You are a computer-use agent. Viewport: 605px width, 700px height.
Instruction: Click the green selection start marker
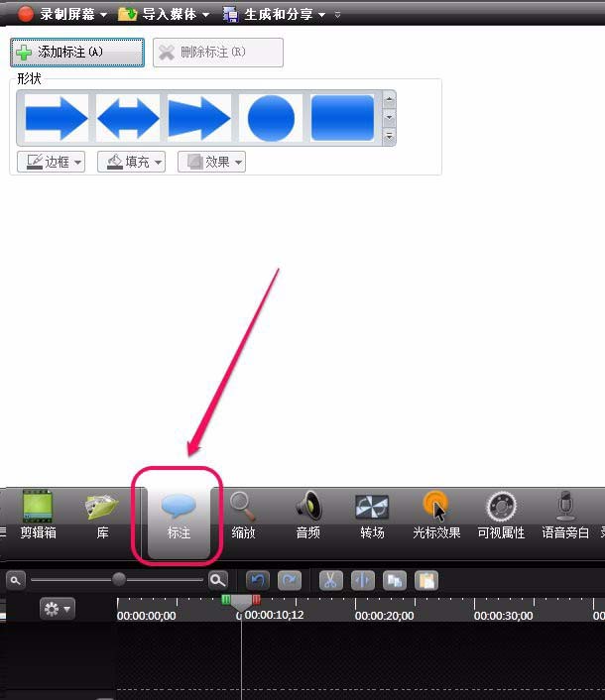pyautogui.click(x=226, y=599)
